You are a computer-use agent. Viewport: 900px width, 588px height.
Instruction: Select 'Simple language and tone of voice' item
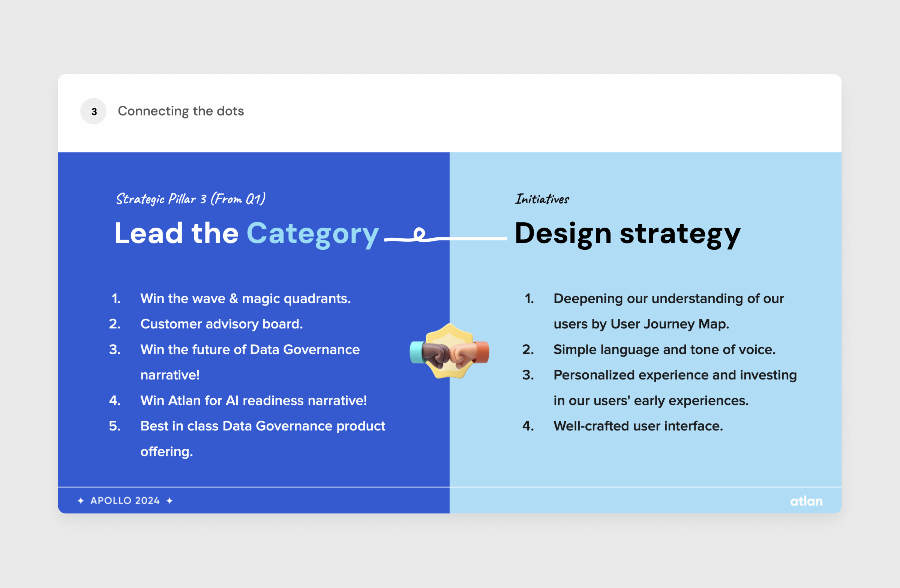click(664, 349)
